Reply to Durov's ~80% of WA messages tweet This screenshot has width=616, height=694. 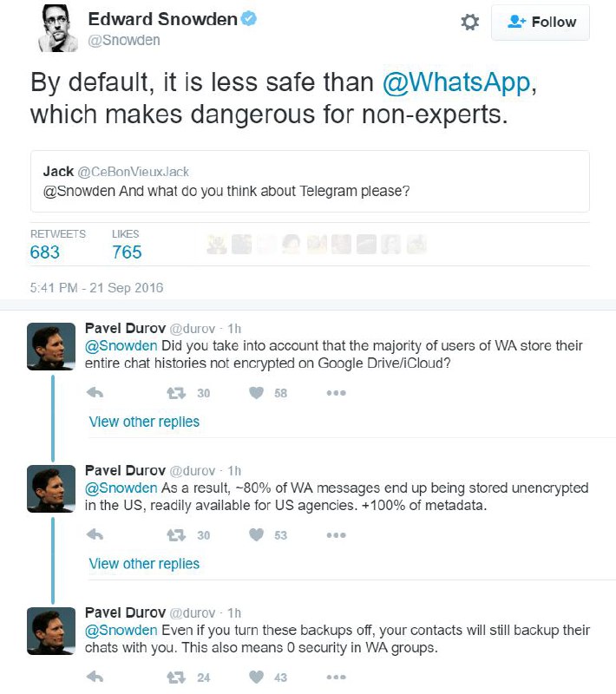click(95, 534)
